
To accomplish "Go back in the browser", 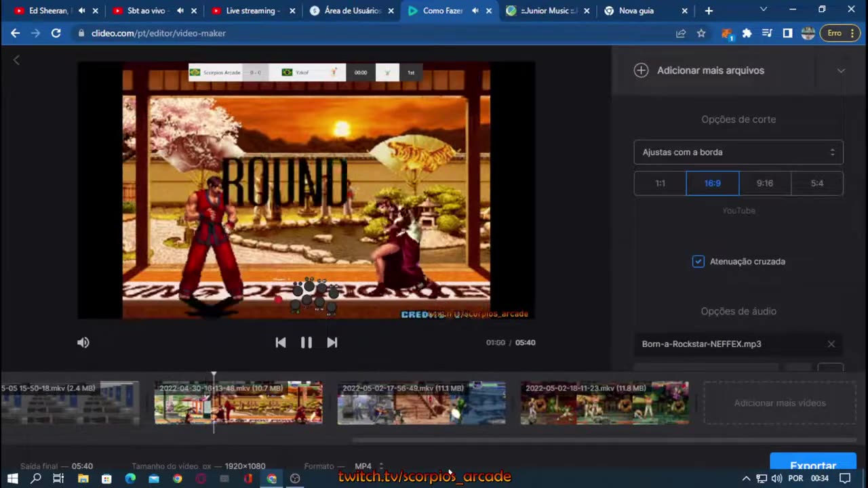I will (15, 33).
